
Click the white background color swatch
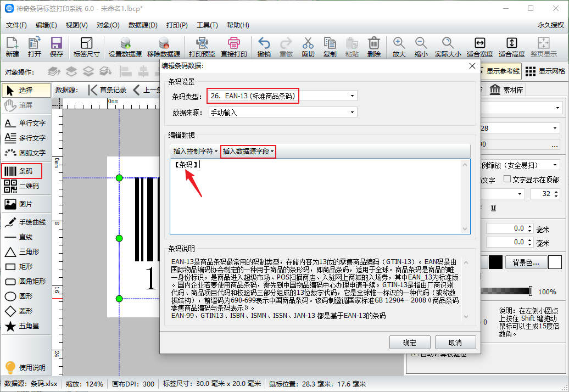[555, 262]
